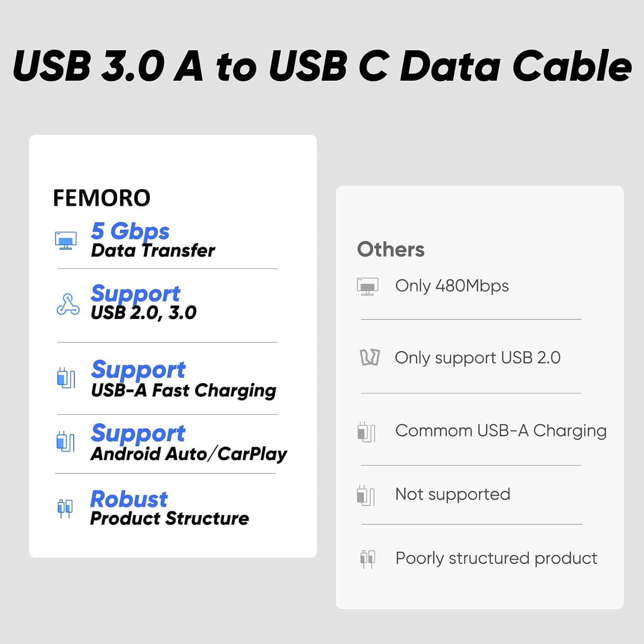This screenshot has height=644, width=644.
Task: Click the Android Auto/CarPlay text
Action: (x=189, y=454)
